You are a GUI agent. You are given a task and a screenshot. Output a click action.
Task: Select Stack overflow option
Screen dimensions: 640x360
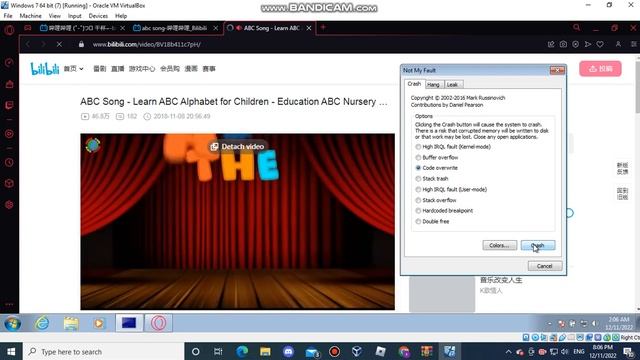pos(436,200)
